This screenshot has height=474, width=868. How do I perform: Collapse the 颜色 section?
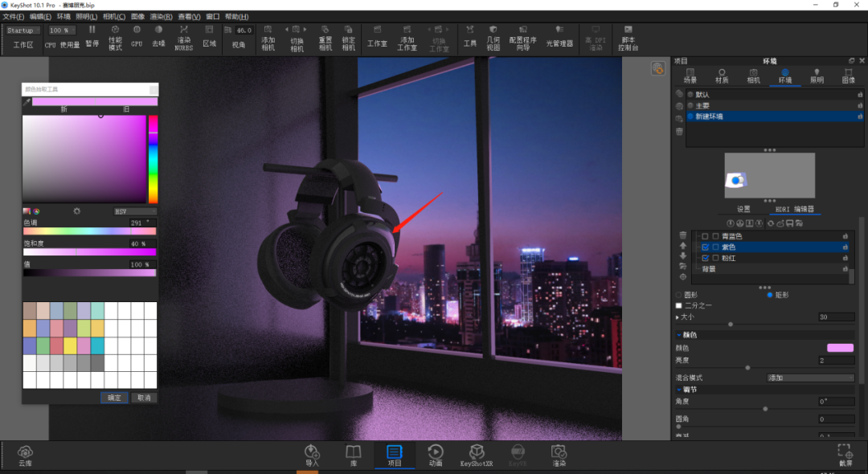(679, 335)
